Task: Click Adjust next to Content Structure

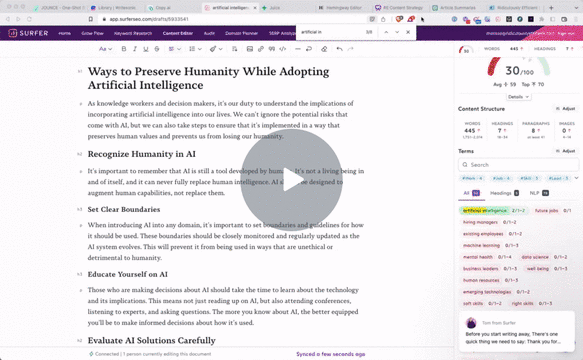Action: (566, 109)
